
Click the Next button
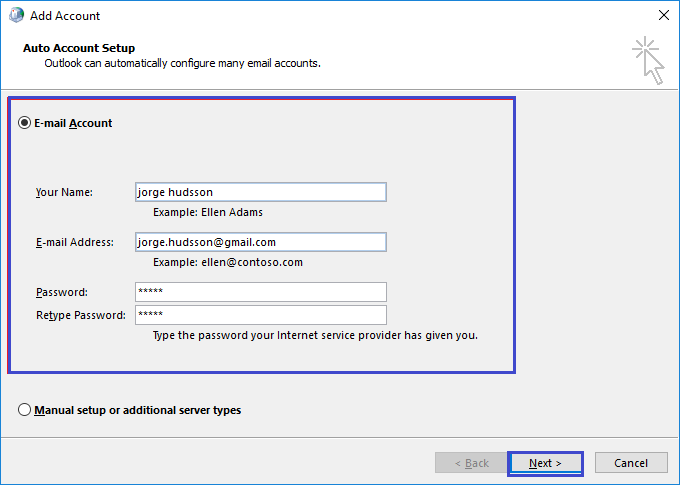(545, 463)
